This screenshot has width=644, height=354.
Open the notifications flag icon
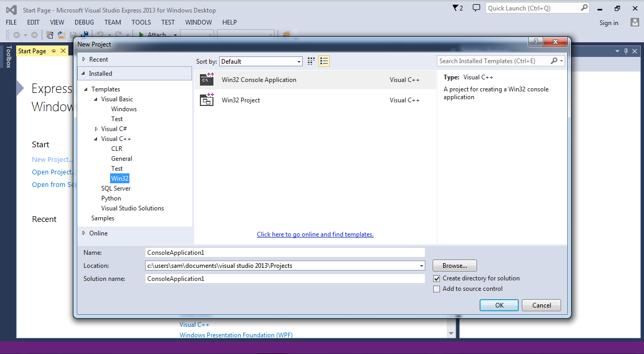(455, 8)
